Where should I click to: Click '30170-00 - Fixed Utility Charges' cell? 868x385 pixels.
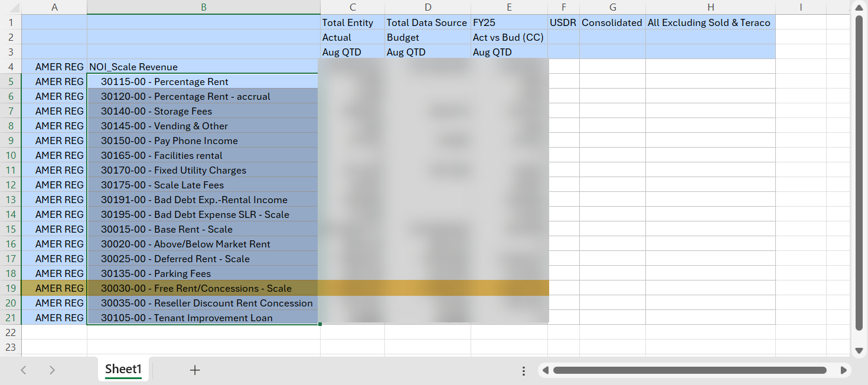(x=204, y=170)
